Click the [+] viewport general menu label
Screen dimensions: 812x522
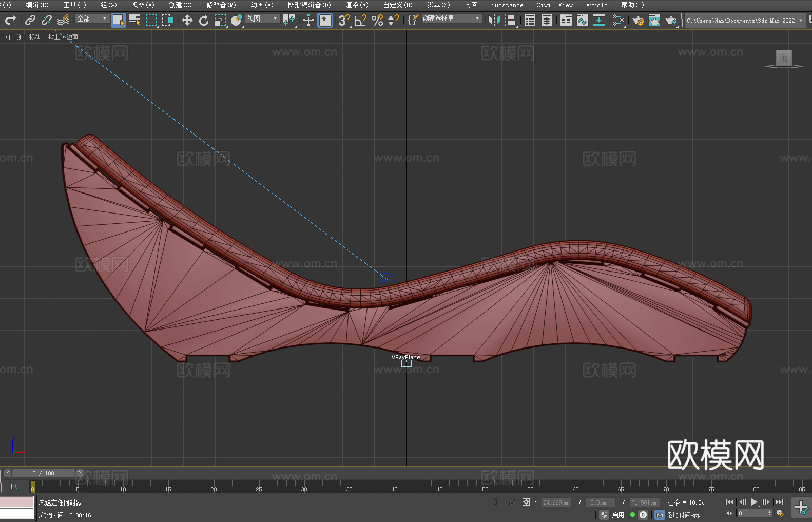(x=6, y=37)
